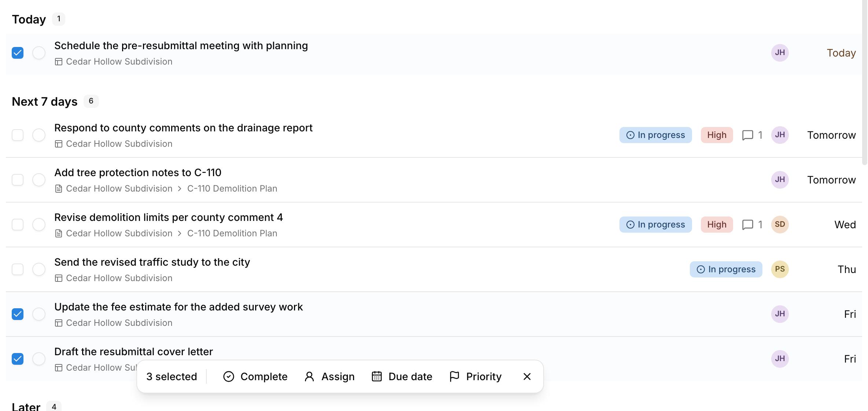Check the Send revised traffic study checkbox
This screenshot has height=411, width=868.
18,269
